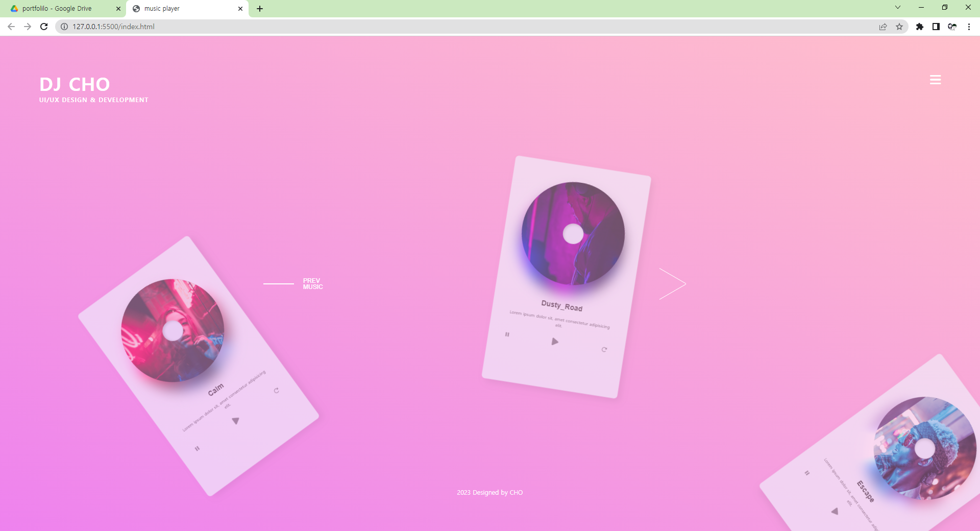Toggle the browser side panel

[936, 27]
